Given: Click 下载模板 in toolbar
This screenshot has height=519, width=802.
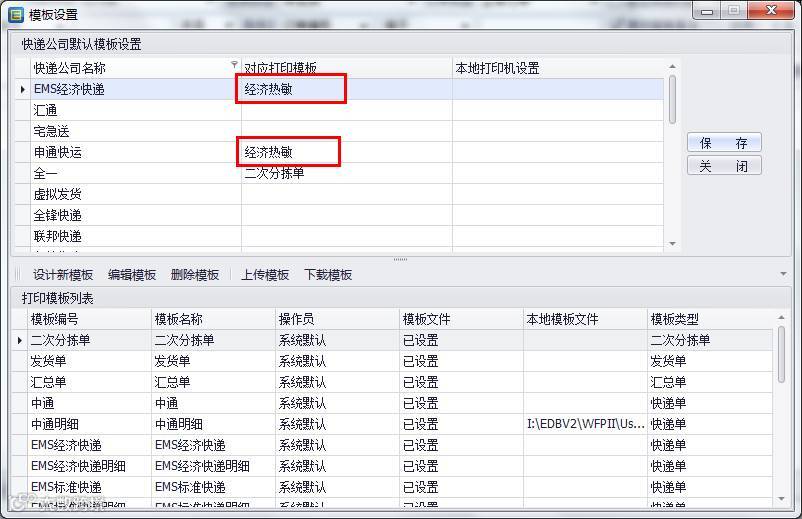Looking at the screenshot, I should point(328,275).
